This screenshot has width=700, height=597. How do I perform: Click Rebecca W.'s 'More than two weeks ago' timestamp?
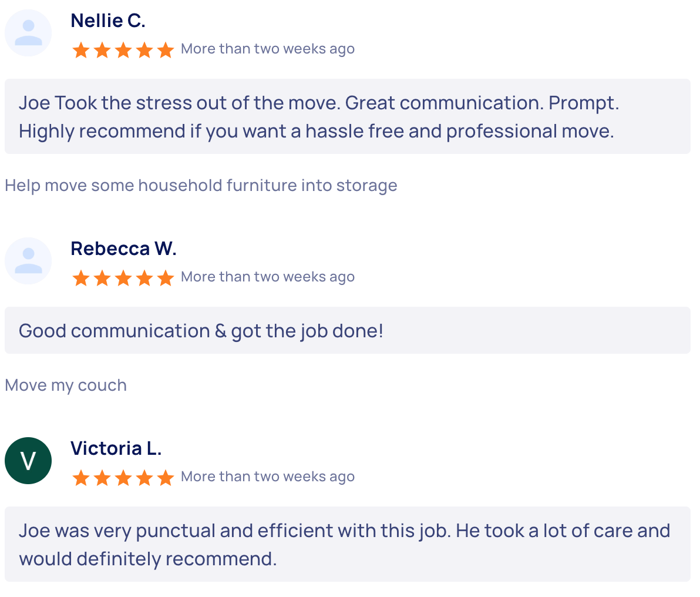267,277
